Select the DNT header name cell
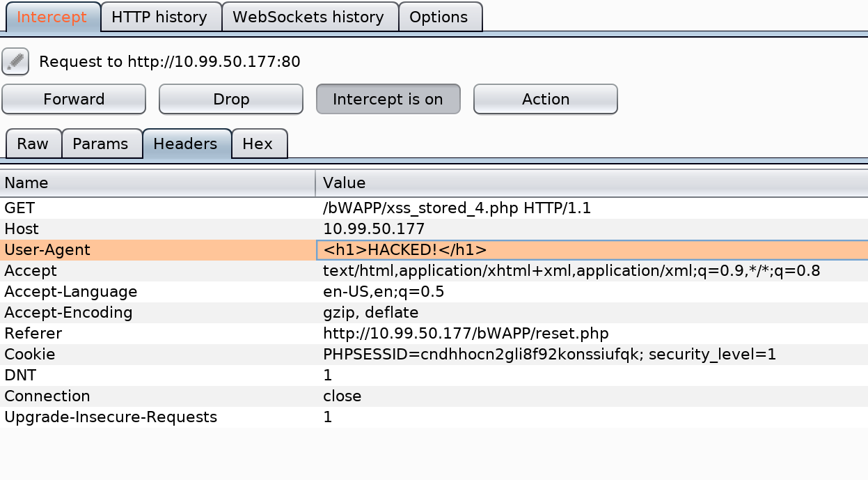This screenshot has height=480, width=868. point(158,375)
